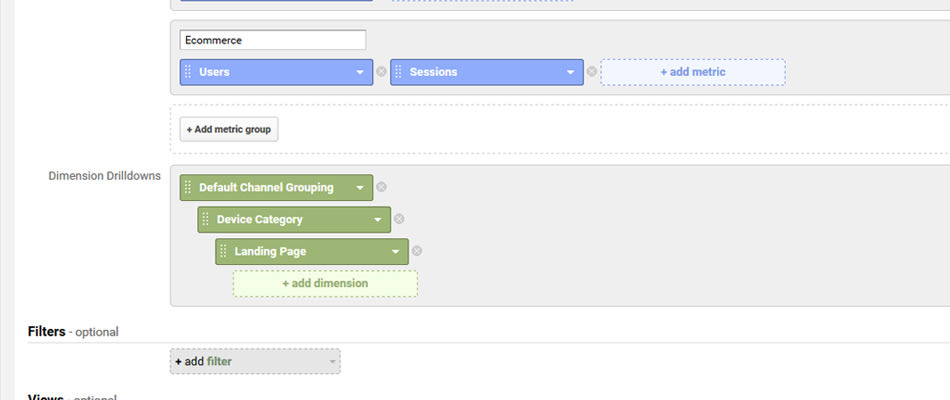
Task: Click the Add metric group button
Action: coord(229,129)
